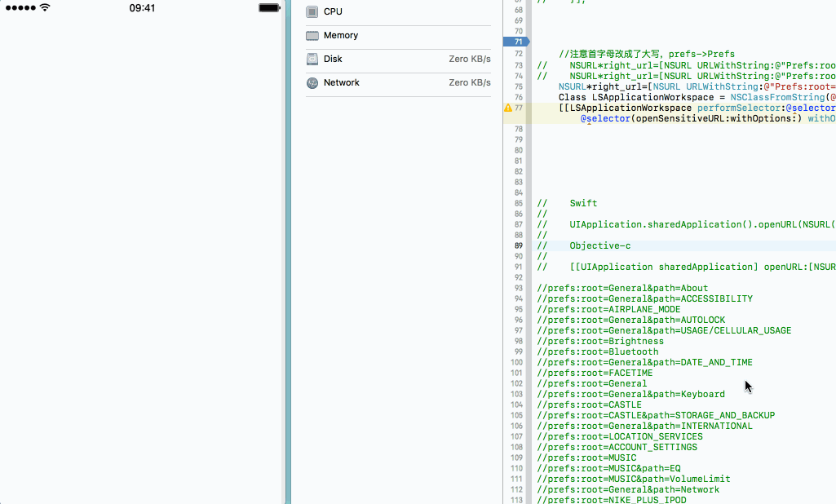Click the warning icon on line 77
Viewport: 836px width, 504px height.
508,108
